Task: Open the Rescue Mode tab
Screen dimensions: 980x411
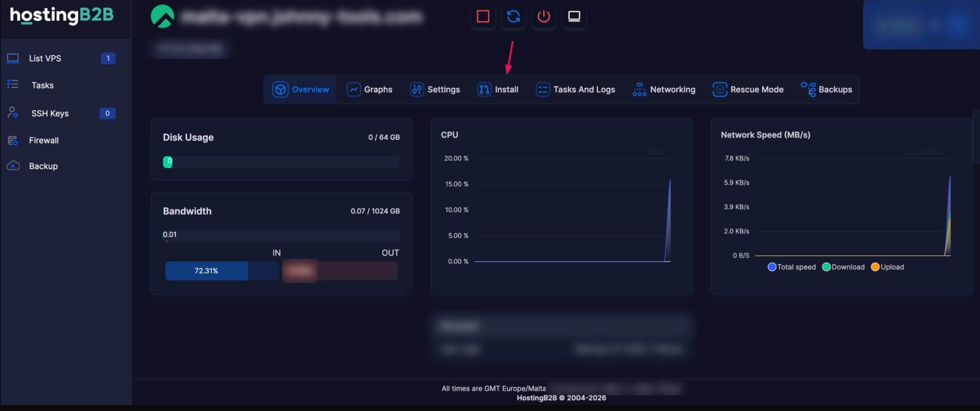Action: 748,89
